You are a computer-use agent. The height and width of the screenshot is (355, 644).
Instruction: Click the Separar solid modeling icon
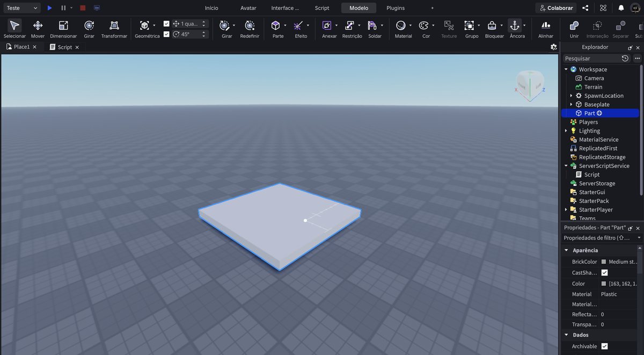(x=620, y=25)
